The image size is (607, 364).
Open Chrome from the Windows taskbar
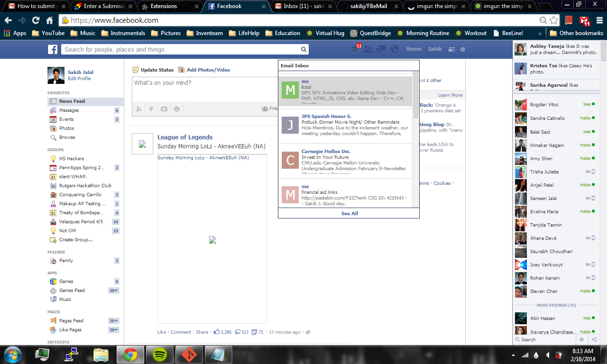click(x=130, y=354)
